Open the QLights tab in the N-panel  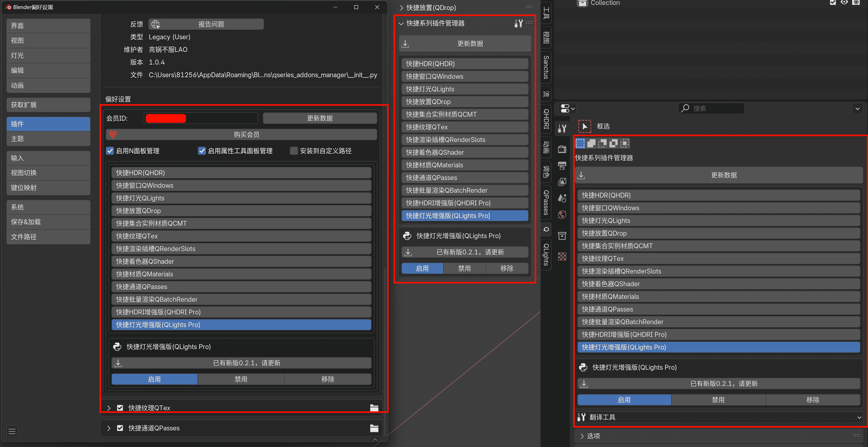tap(546, 254)
